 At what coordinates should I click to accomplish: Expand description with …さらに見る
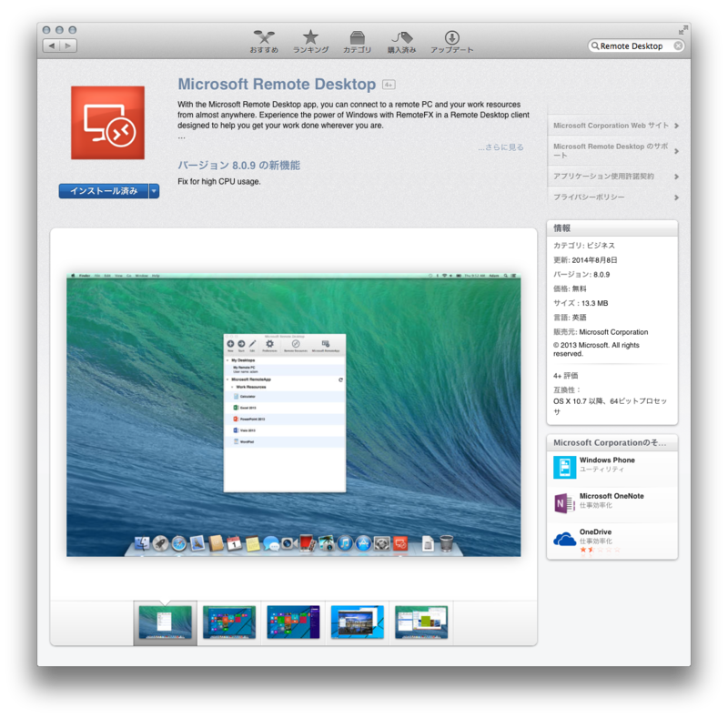[500, 147]
